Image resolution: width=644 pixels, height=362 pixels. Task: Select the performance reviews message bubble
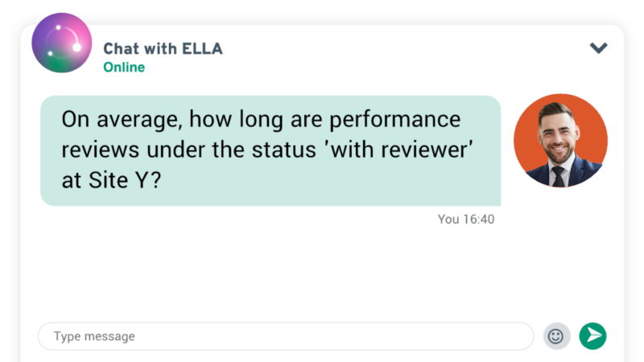(x=270, y=150)
